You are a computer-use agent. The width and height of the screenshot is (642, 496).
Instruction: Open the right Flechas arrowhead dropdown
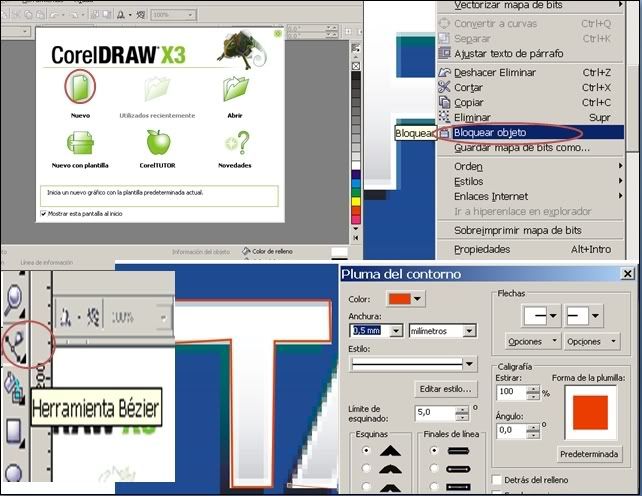(x=595, y=315)
